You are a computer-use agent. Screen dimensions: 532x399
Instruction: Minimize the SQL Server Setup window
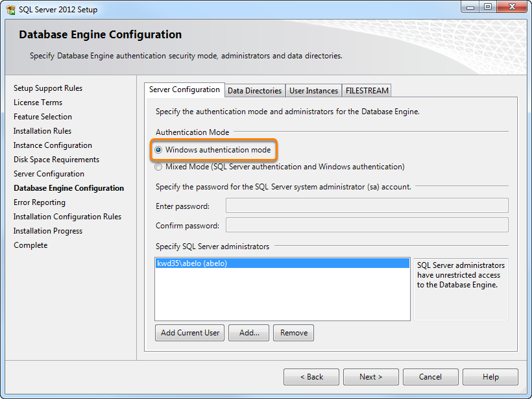(470, 6)
